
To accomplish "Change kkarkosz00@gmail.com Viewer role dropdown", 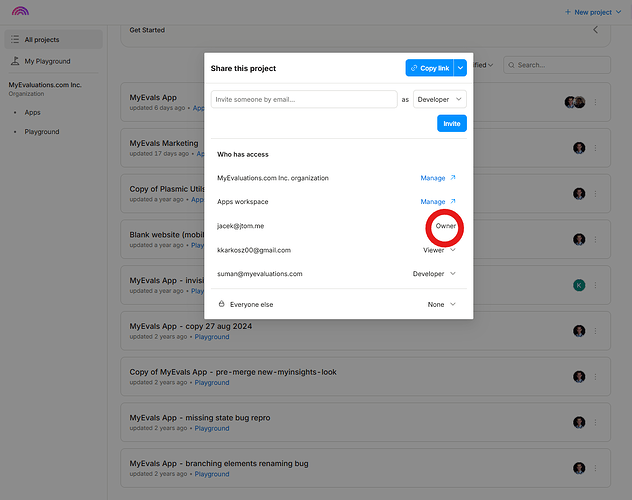I will pos(440,250).
